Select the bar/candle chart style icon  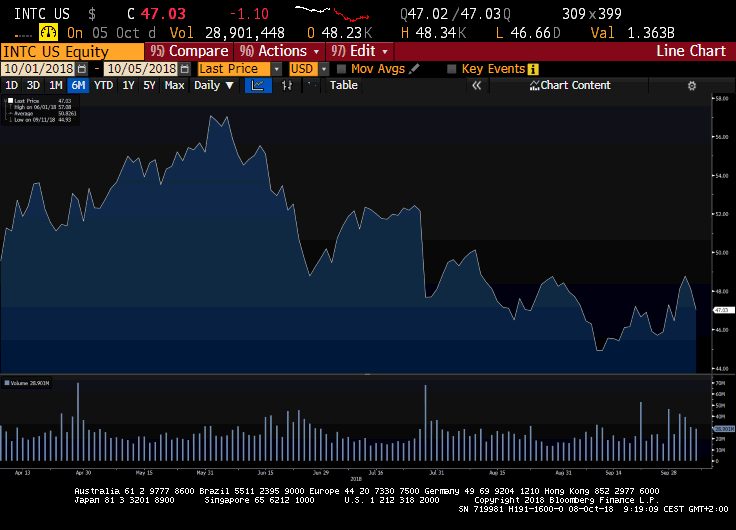(x=287, y=85)
